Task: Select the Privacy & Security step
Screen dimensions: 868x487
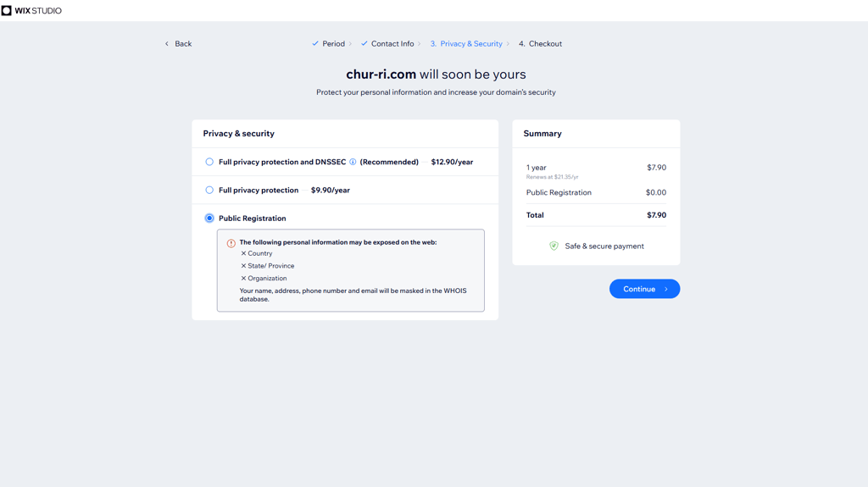Action: pos(466,44)
